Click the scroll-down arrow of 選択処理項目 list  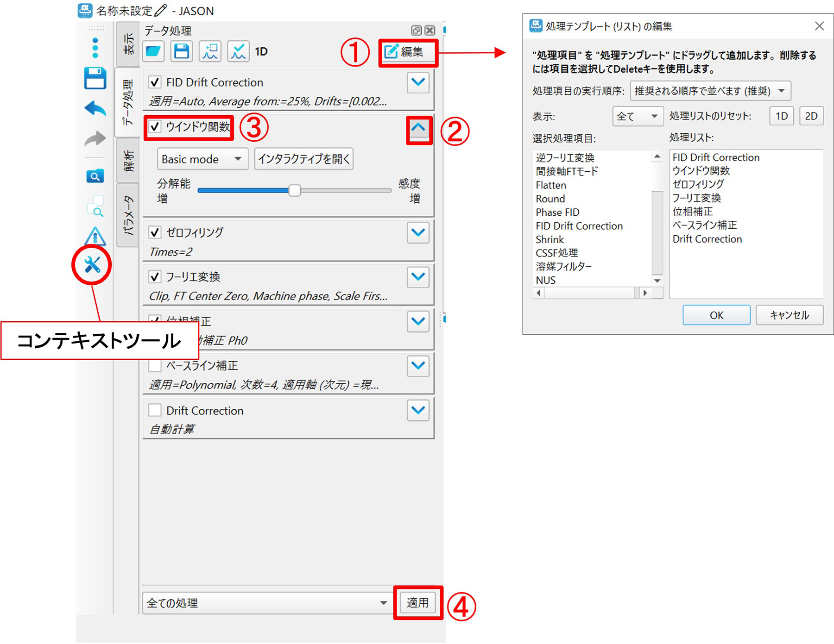pyautogui.click(x=657, y=281)
